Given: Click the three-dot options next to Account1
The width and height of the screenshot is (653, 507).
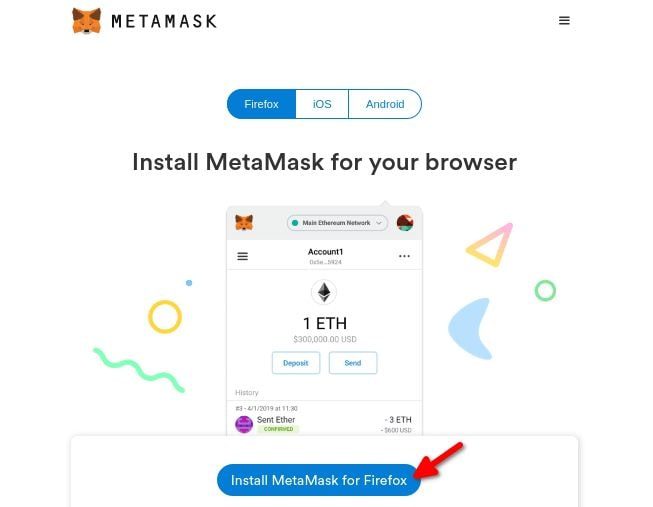Looking at the screenshot, I should (x=404, y=256).
